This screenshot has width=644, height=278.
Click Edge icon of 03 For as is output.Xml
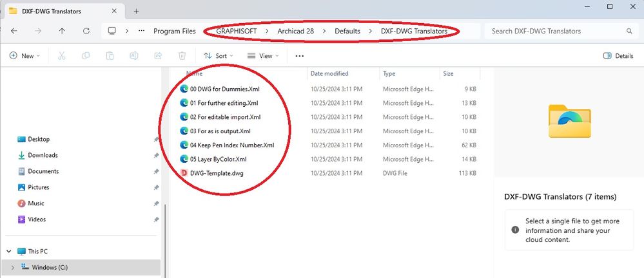184,131
